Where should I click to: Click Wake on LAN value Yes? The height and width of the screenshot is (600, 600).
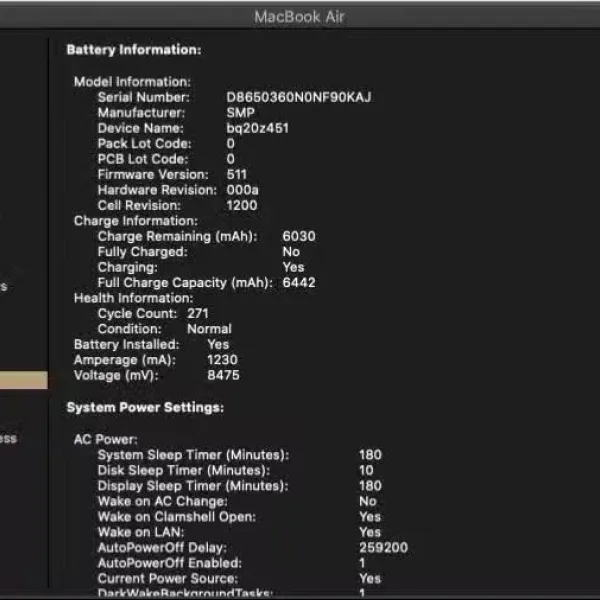pos(370,532)
